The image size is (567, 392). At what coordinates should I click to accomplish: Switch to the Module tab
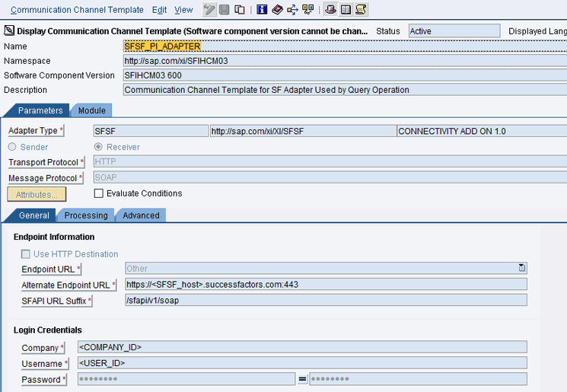point(91,110)
